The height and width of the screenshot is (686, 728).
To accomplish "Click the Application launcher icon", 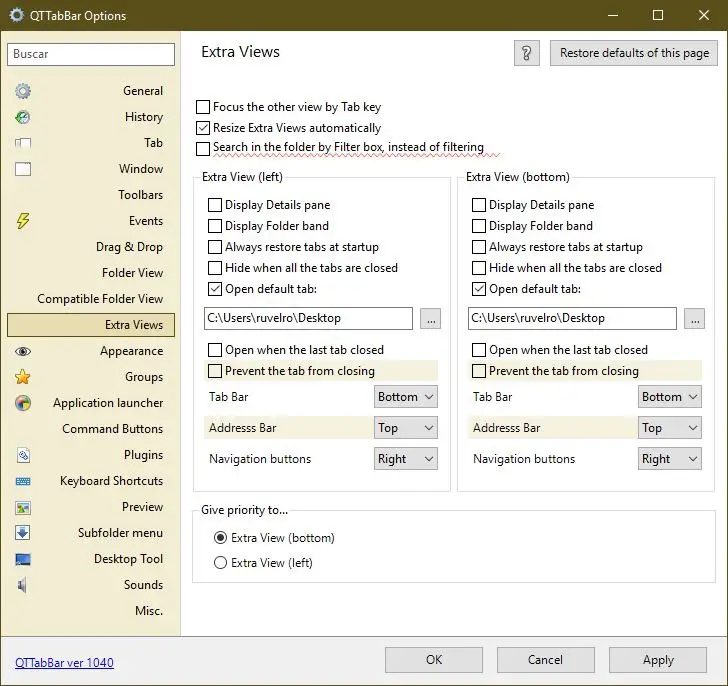I will tap(22, 403).
